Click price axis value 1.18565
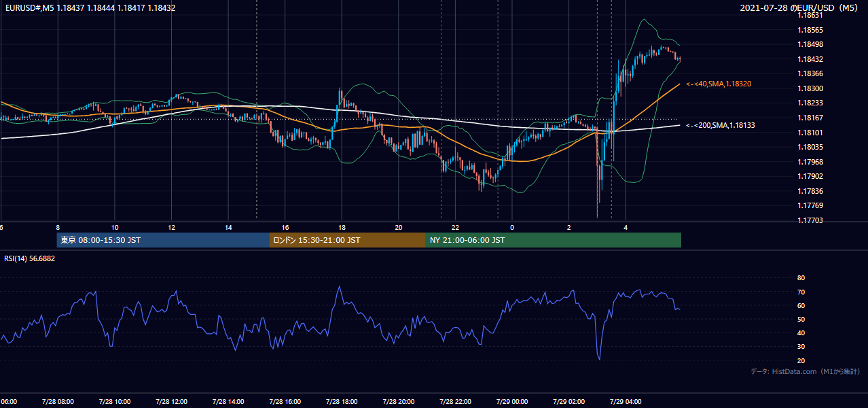This screenshot has width=868, height=408. pos(811,30)
